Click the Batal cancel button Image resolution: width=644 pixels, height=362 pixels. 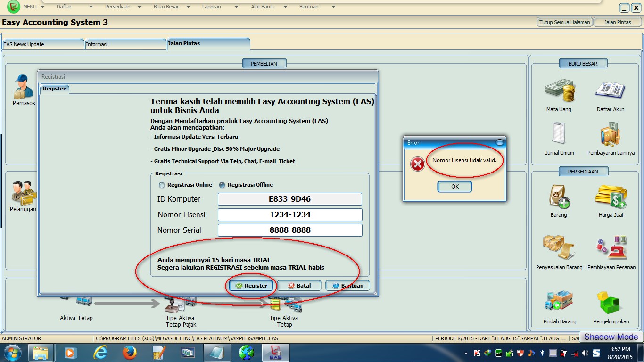click(299, 286)
